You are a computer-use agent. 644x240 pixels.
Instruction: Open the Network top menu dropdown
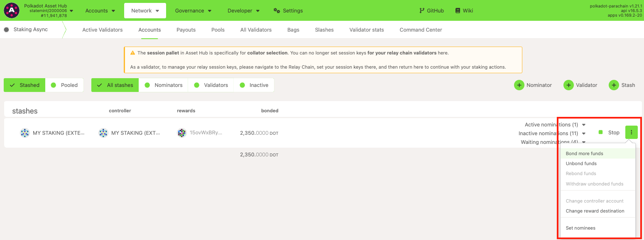tap(145, 10)
